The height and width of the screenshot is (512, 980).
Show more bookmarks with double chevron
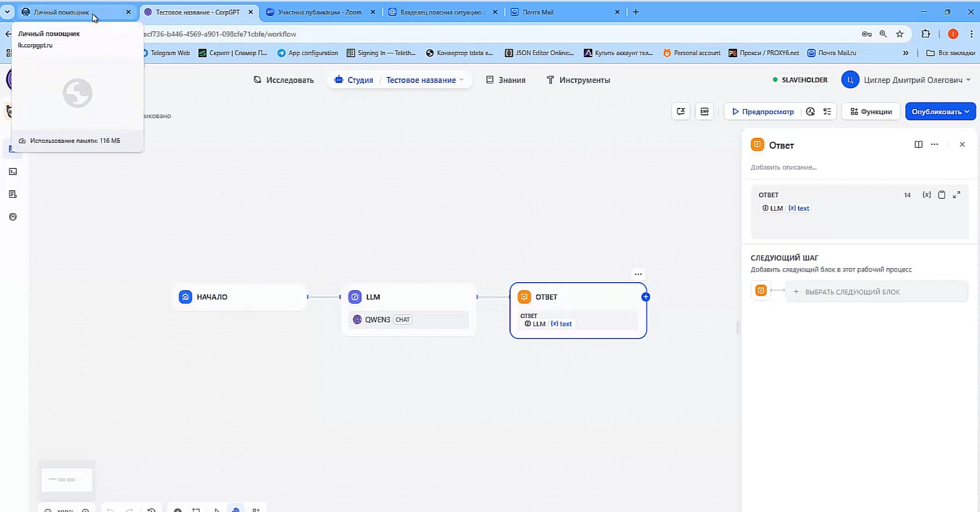click(906, 53)
